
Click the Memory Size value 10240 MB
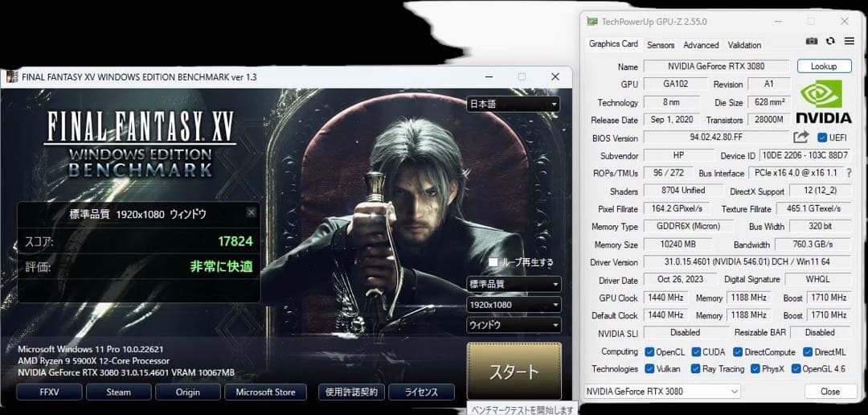click(679, 244)
